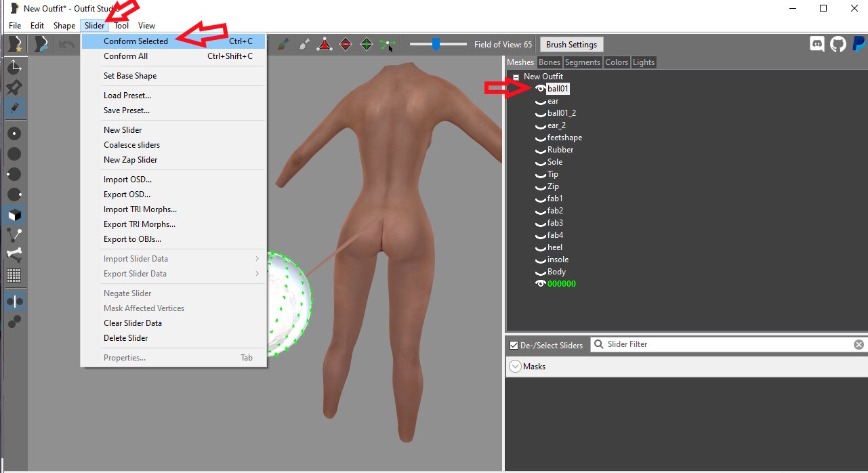Select the heel mesh in tree

coord(555,247)
